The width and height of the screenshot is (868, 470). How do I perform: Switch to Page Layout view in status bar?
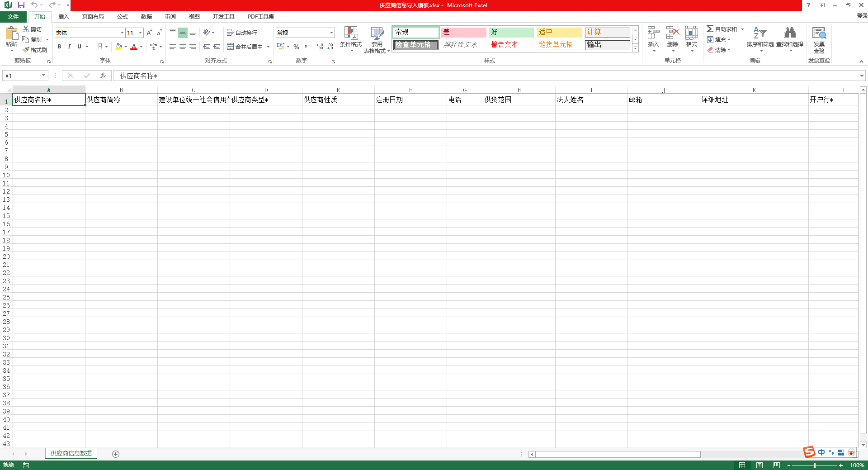[x=759, y=465]
